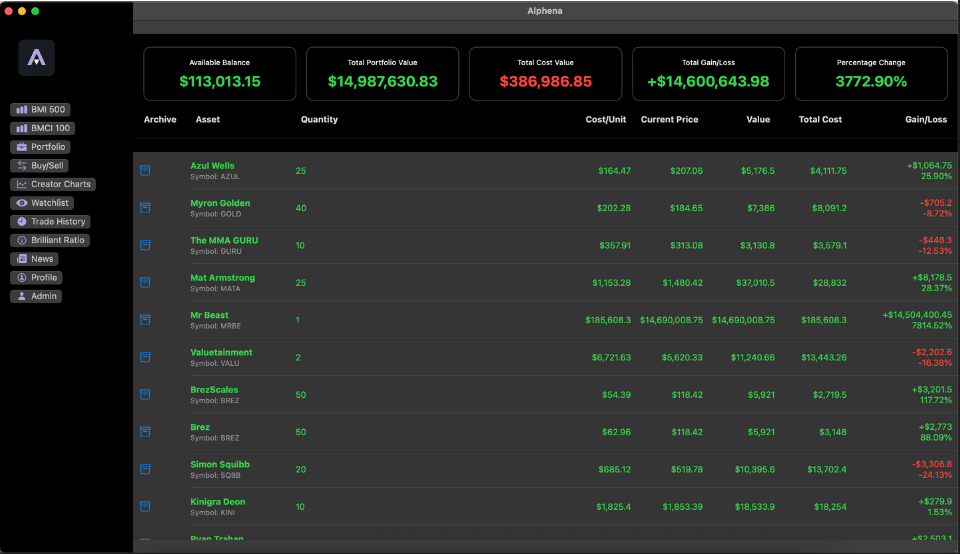Click the Mr Beast asset name
960x554 pixels.
[209, 315]
